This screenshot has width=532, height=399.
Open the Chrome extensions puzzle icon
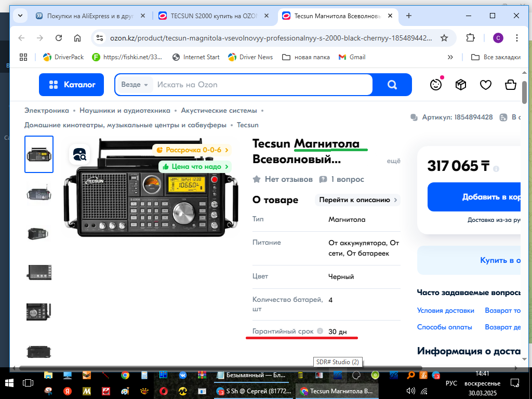pos(471,37)
